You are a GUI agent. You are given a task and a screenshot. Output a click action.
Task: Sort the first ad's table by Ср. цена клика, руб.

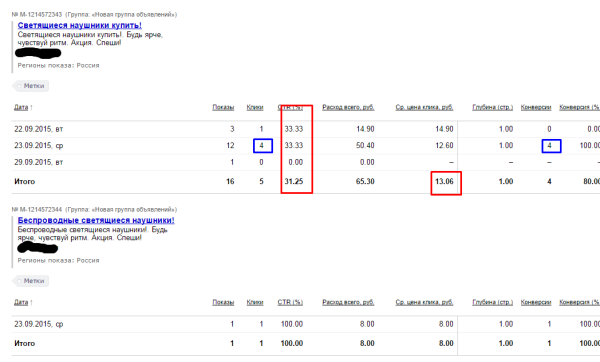424,108
